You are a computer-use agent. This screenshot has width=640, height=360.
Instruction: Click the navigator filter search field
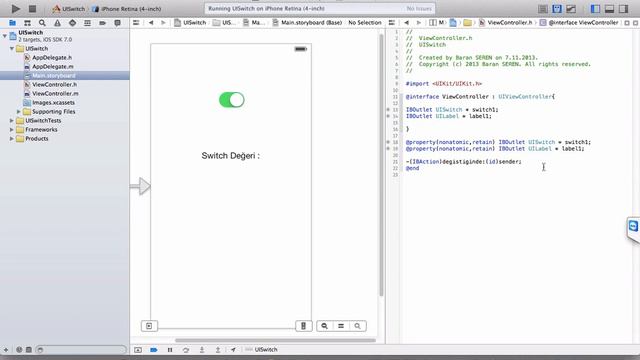[81, 350]
